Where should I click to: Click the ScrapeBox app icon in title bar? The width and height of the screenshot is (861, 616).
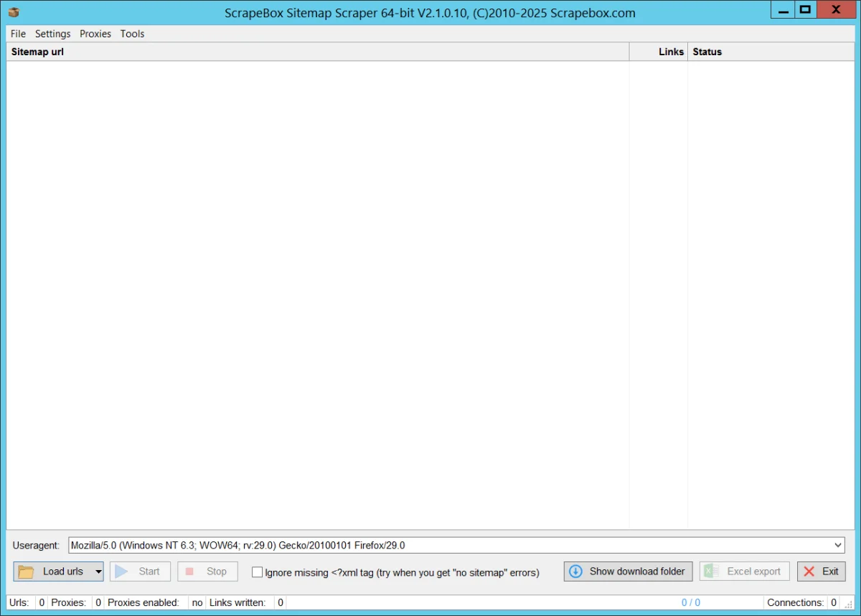(x=14, y=12)
